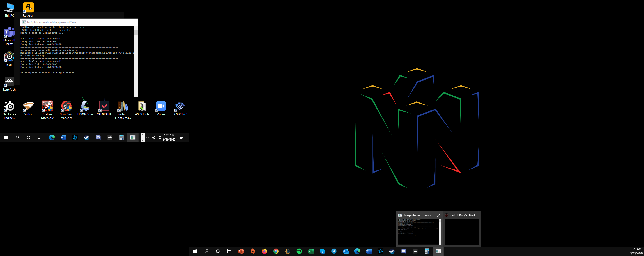Screen dimensions: 644x256
Task: Click the console scrollbar down arrow
Action: [x=136, y=95]
